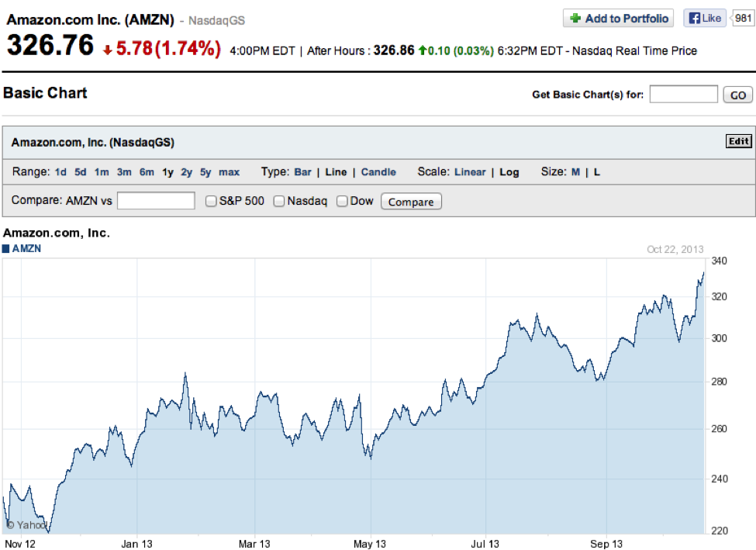The width and height of the screenshot is (756, 550).
Task: Enable the Nasdaq comparison checkbox
Action: coord(278,201)
